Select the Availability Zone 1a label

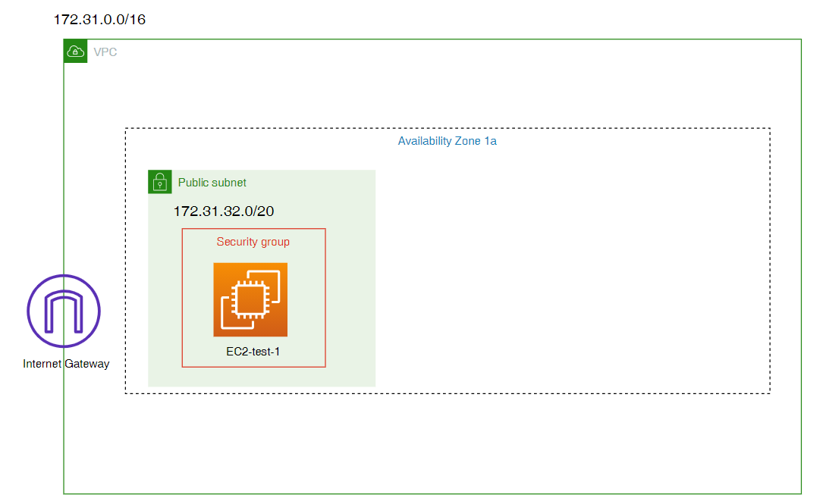[448, 141]
